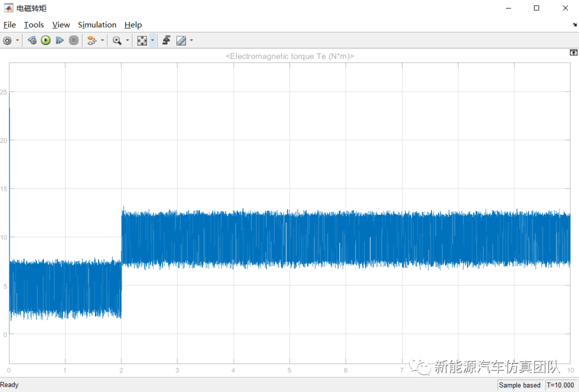
Task: Click the 'T=10.000' time status field
Action: pos(561,385)
